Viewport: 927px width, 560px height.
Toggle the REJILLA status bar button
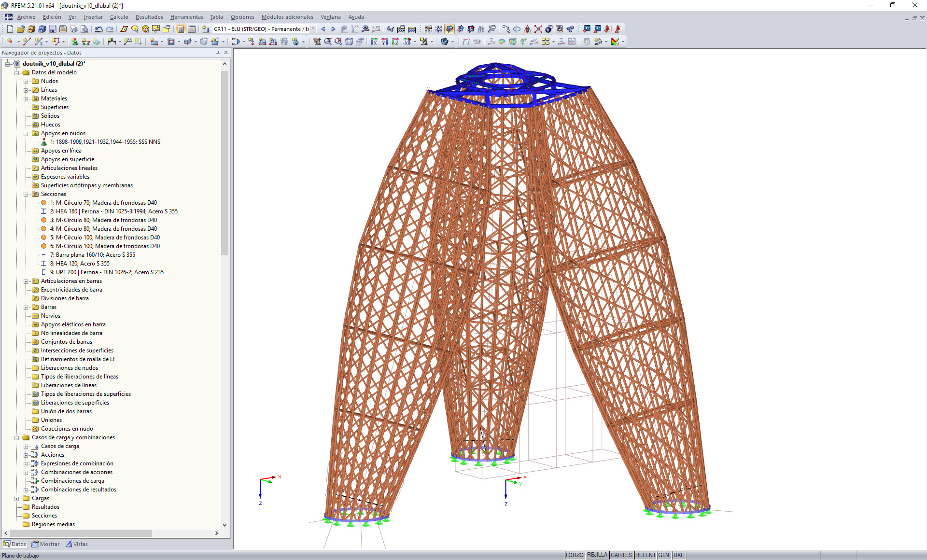click(597, 555)
